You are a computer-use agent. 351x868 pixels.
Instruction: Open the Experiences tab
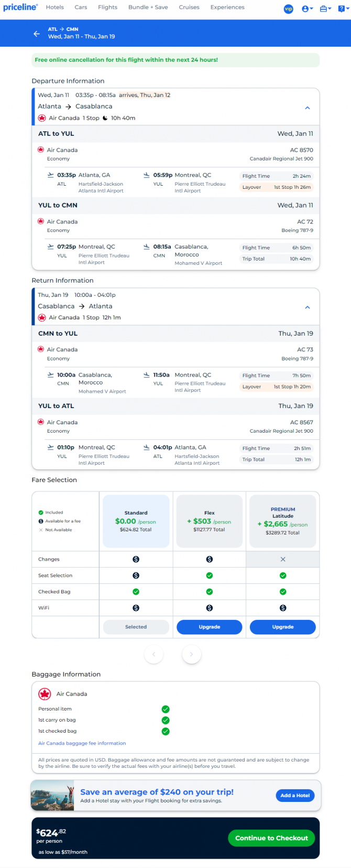[227, 7]
